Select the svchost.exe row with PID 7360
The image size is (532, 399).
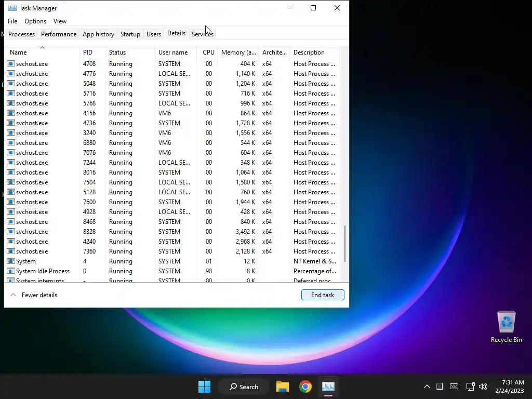point(172,251)
